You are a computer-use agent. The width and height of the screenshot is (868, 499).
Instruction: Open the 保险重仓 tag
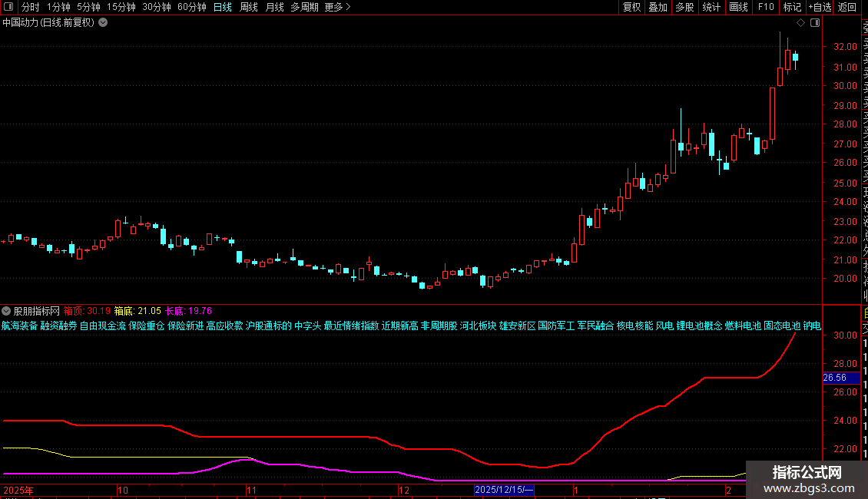147,326
